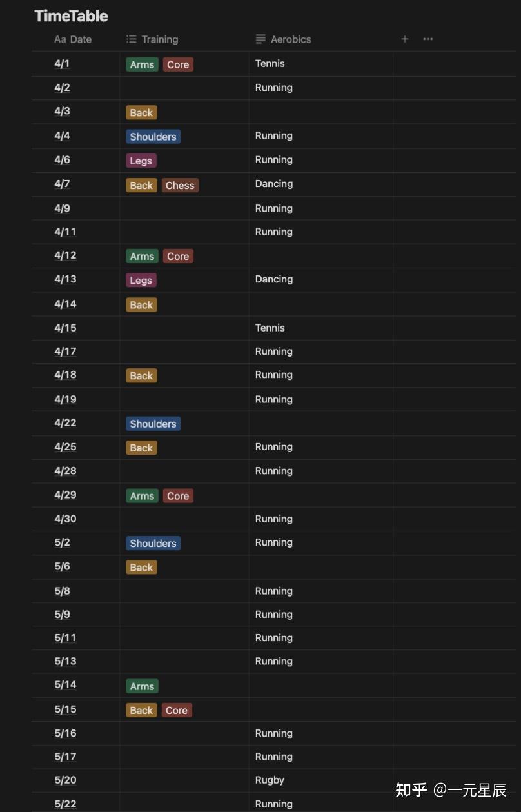Click the empty Training cell for 4/2

coord(184,88)
